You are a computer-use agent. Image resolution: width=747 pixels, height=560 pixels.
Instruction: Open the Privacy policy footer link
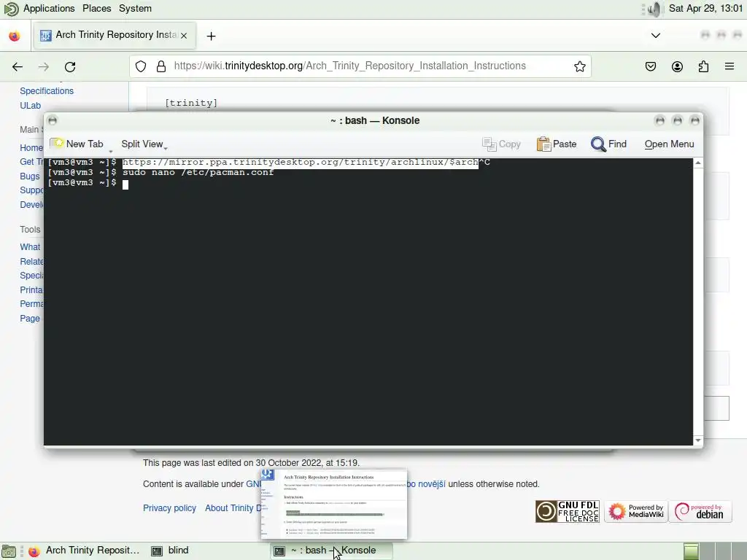(x=169, y=508)
